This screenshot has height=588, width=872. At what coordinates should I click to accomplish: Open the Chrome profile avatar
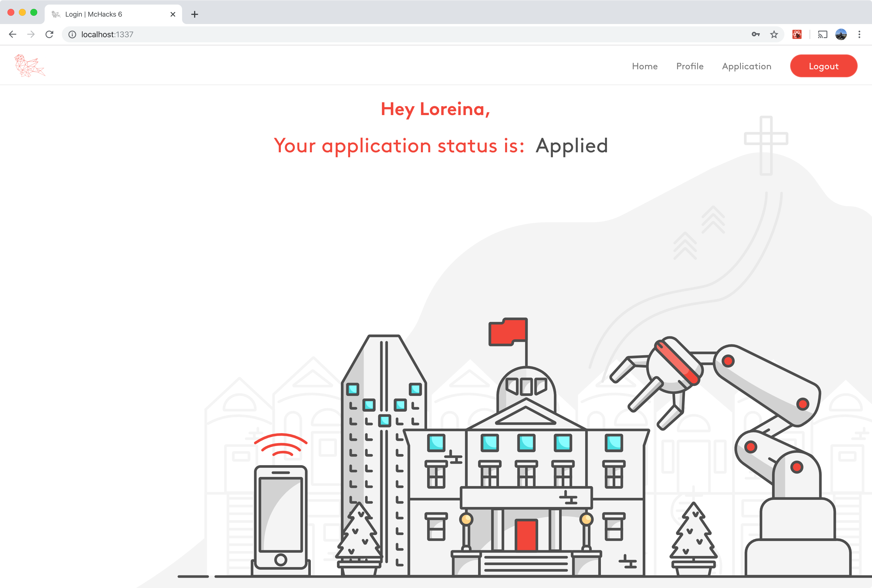(841, 35)
